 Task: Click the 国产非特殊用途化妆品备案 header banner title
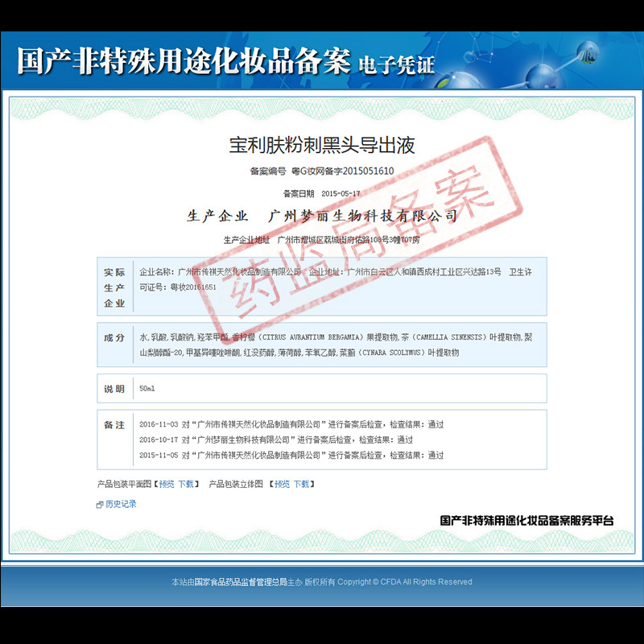point(184,61)
